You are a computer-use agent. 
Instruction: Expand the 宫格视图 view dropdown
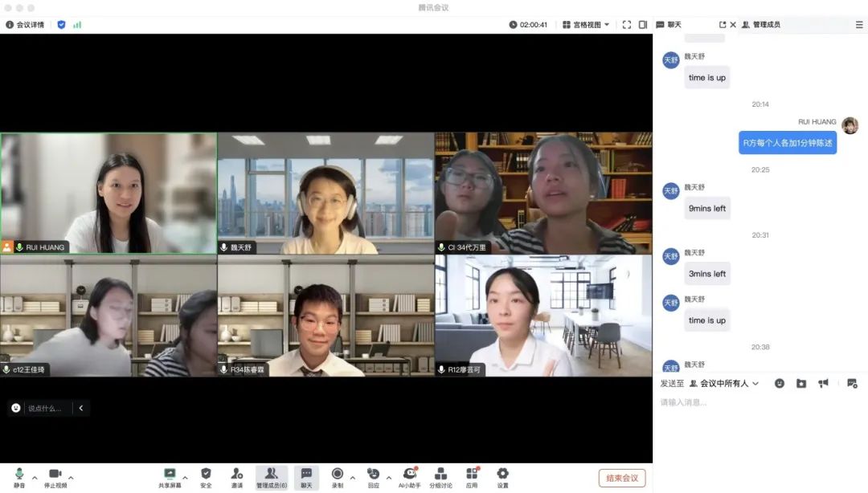(x=587, y=25)
